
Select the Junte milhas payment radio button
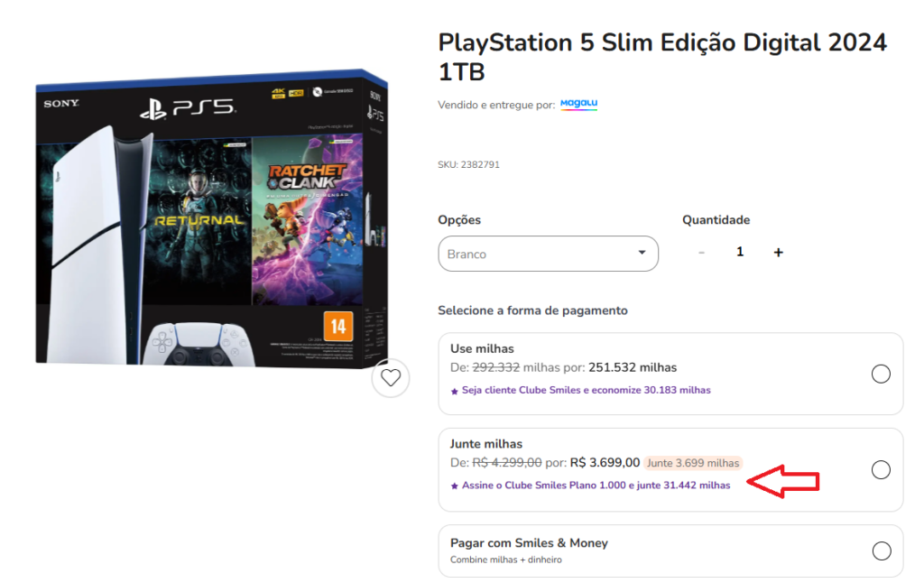(x=881, y=470)
